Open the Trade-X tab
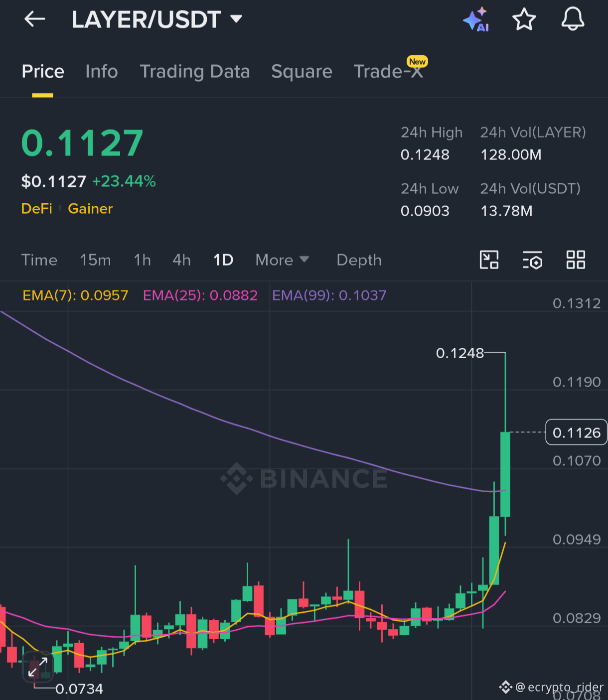The height and width of the screenshot is (700, 608). [388, 72]
